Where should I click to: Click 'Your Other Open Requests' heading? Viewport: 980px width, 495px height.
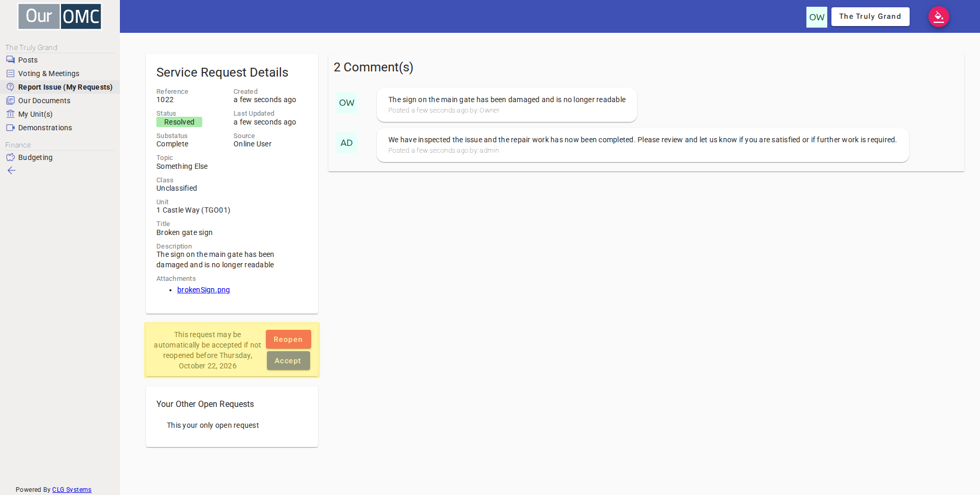click(x=205, y=404)
